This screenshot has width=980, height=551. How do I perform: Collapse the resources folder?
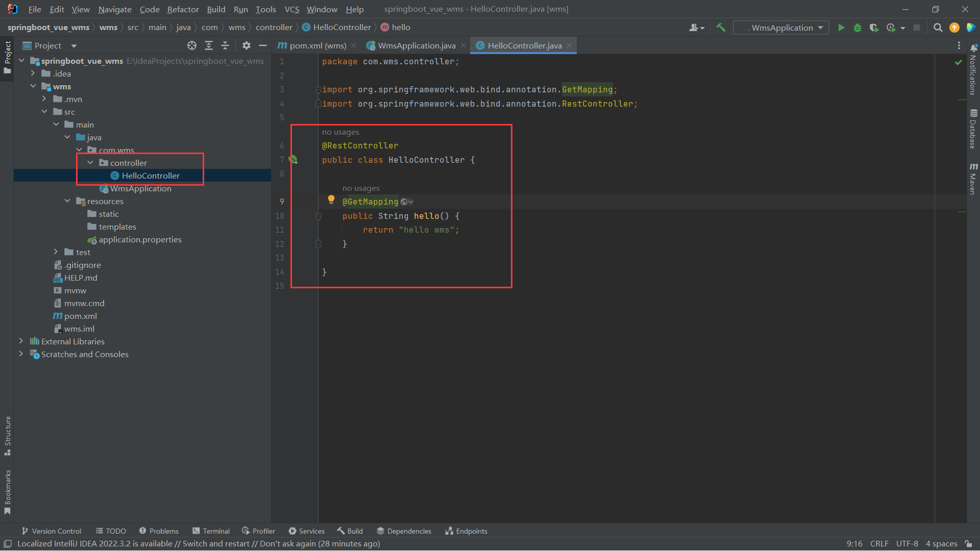point(67,201)
